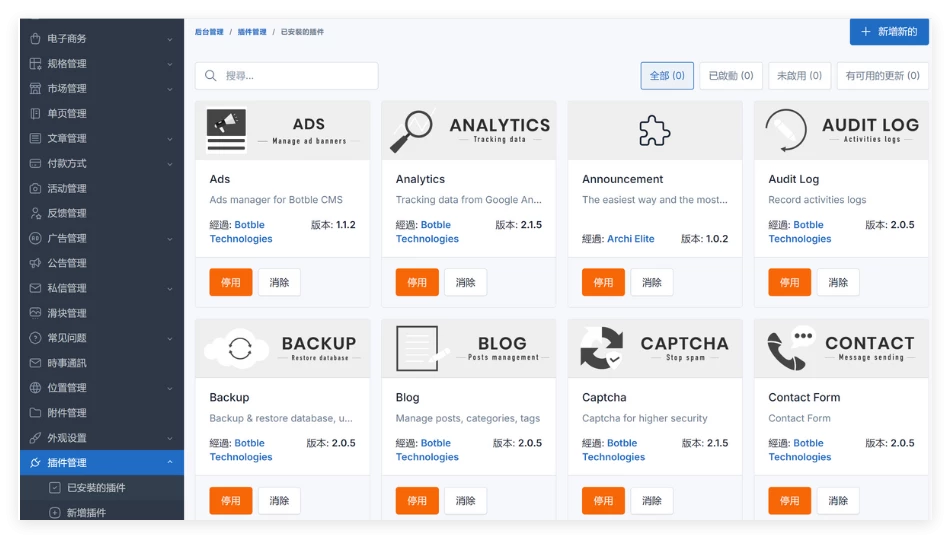
Task: Open 已安装的插件 submenu item
Action: tap(96, 488)
